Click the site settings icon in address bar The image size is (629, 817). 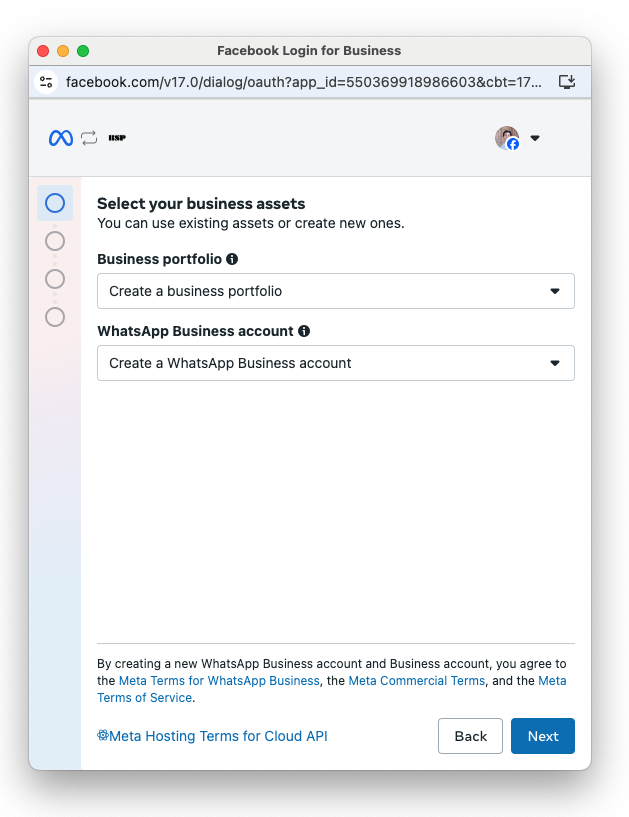(x=46, y=82)
